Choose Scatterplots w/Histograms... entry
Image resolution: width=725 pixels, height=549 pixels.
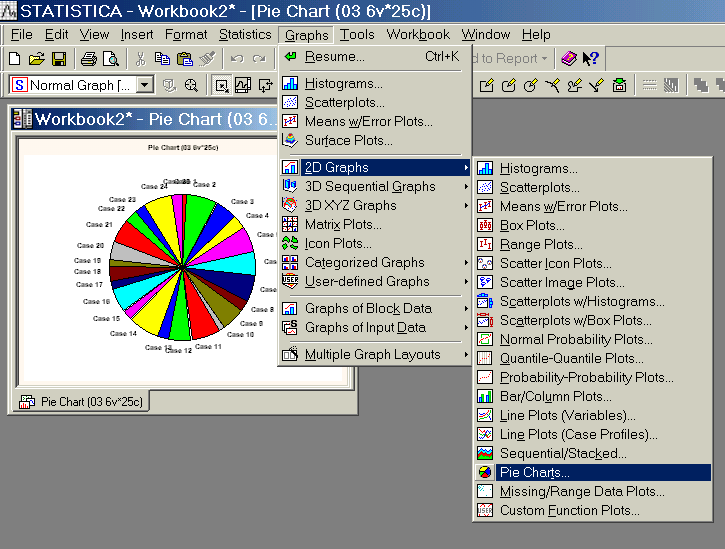(593, 302)
